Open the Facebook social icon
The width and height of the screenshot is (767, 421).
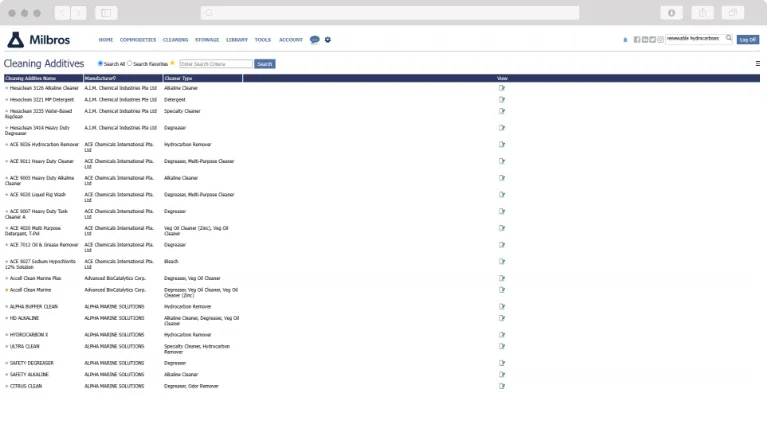(637, 40)
